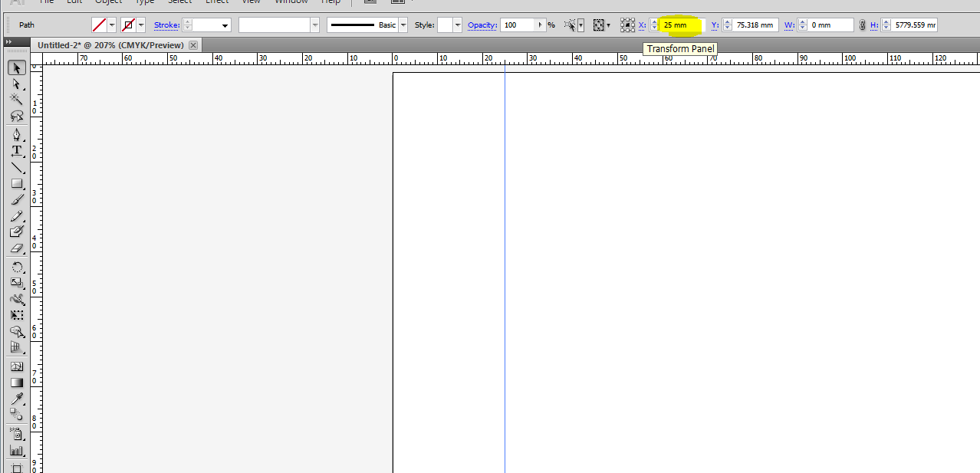
Task: Select the Type tool
Action: [x=16, y=151]
